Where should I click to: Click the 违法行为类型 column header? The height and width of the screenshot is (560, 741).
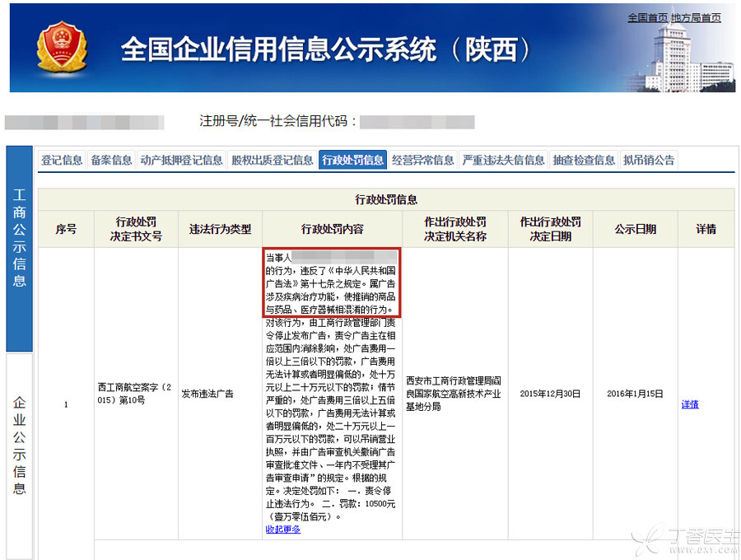(220, 229)
